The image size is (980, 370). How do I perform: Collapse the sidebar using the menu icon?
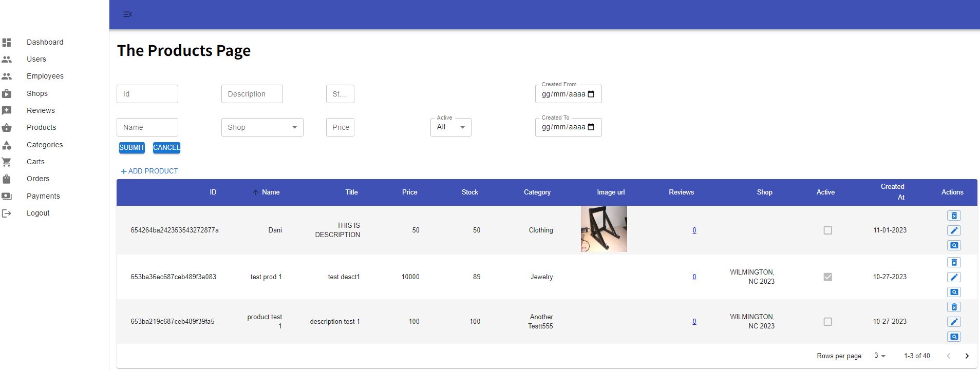[x=128, y=14]
